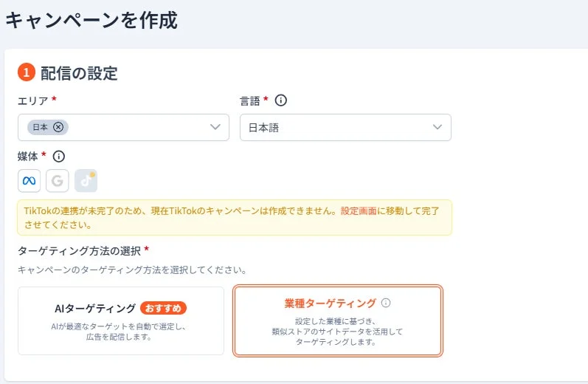
Task: Open info icon next to 言語
Action: 281,100
